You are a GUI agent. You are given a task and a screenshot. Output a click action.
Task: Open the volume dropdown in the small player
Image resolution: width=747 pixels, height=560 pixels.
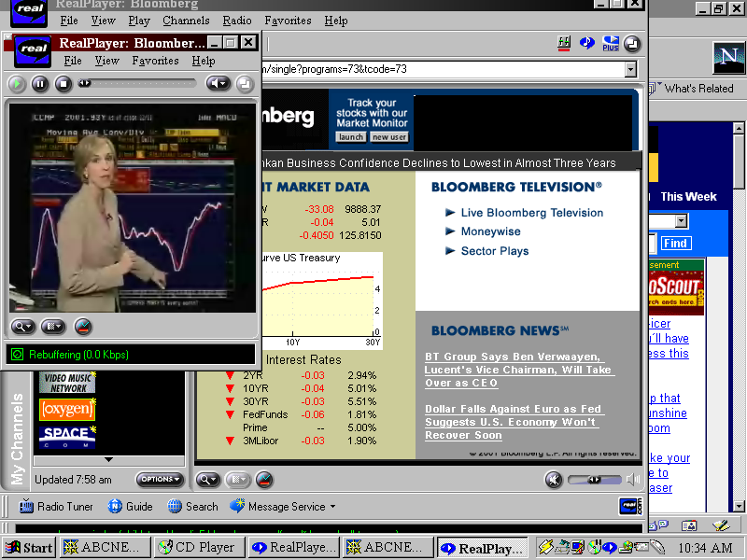point(218,84)
